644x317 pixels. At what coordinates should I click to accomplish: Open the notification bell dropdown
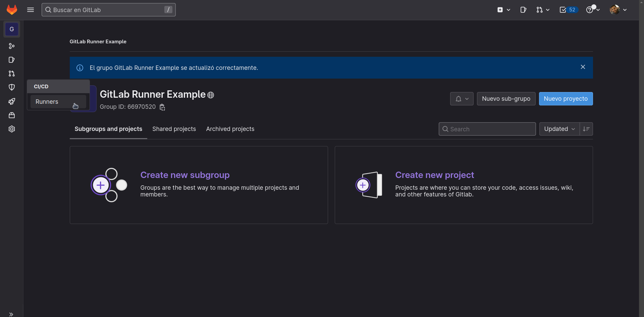(462, 99)
